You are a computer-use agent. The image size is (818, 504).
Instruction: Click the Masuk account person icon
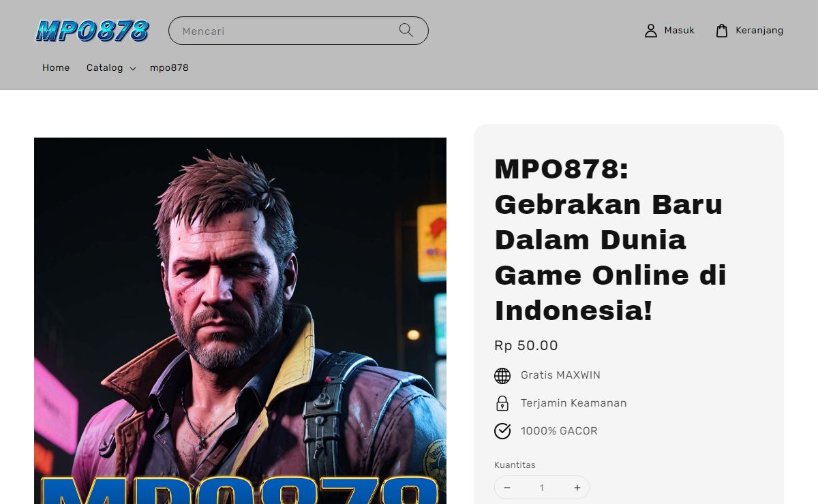coord(651,31)
